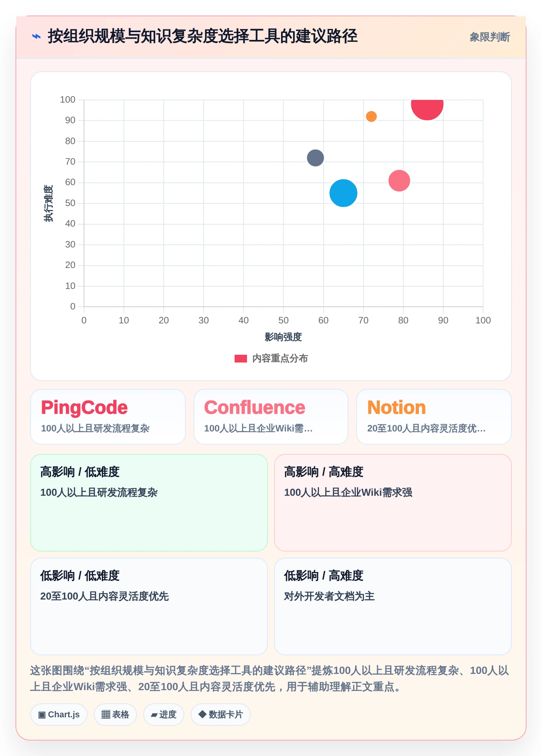Click the 内容重点分布 legend text
Image resolution: width=542 pixels, height=756 pixels.
(280, 359)
